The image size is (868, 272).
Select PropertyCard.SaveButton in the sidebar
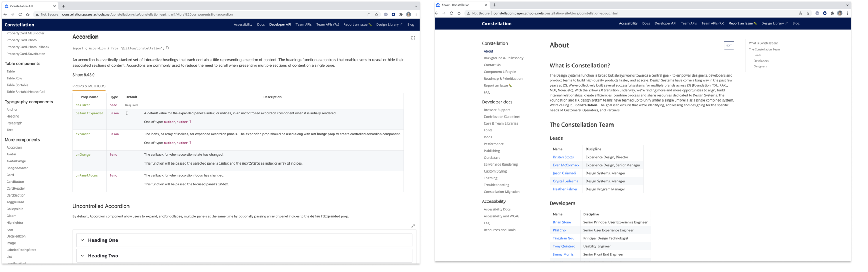pyautogui.click(x=26, y=54)
